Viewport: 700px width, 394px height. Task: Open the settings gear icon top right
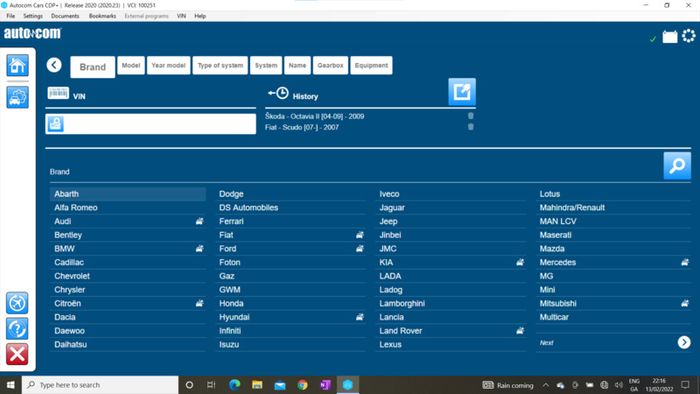pos(689,36)
